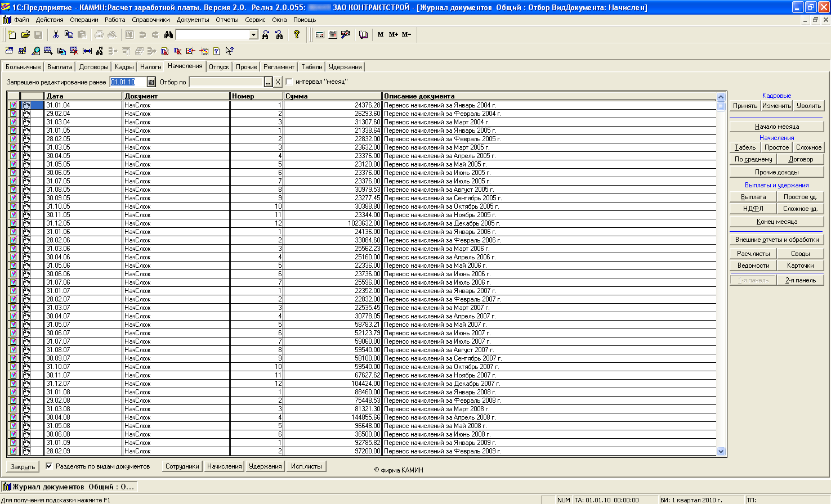This screenshot has width=831, height=504.
Task: Click the Конец месяца button
Action: (777, 222)
